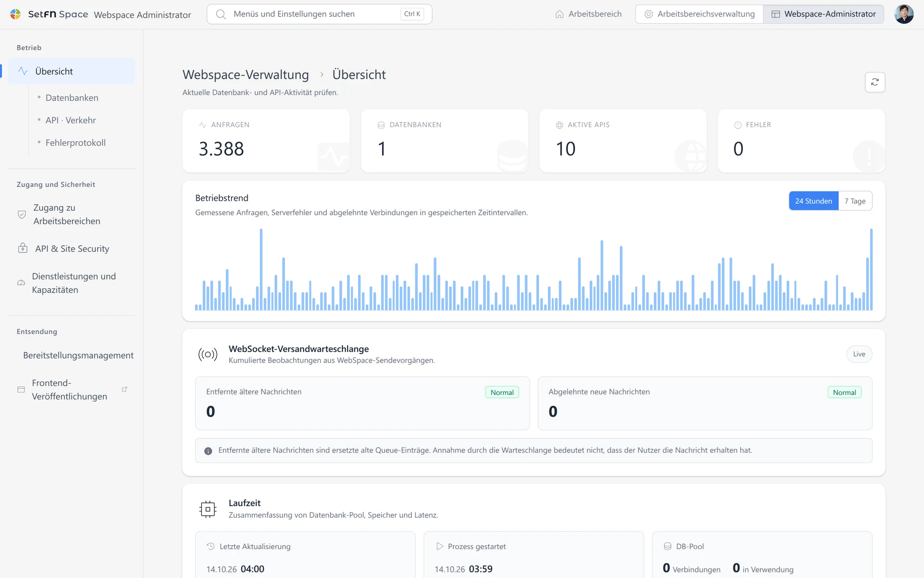Open Datenbanken in the sidebar
The height and width of the screenshot is (578, 924).
(72, 98)
